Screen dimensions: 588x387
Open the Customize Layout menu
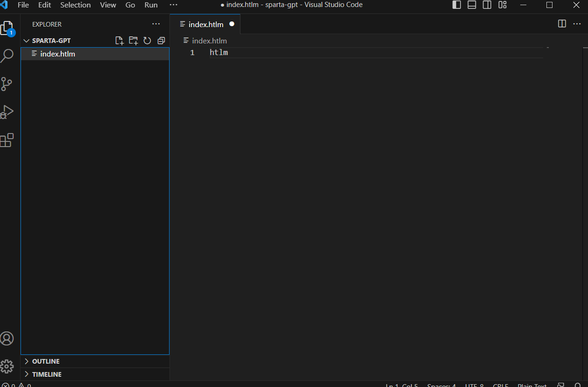tap(503, 5)
